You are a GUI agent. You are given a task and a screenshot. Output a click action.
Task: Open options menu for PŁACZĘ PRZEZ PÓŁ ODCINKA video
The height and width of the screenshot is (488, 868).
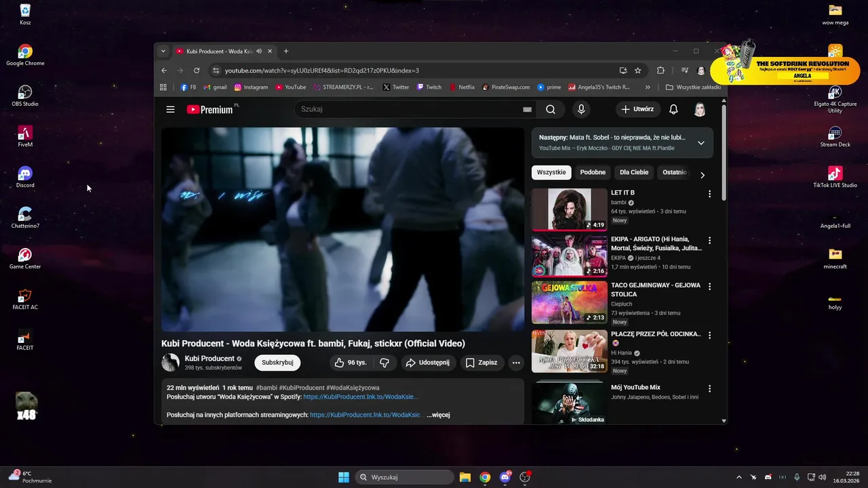(710, 335)
